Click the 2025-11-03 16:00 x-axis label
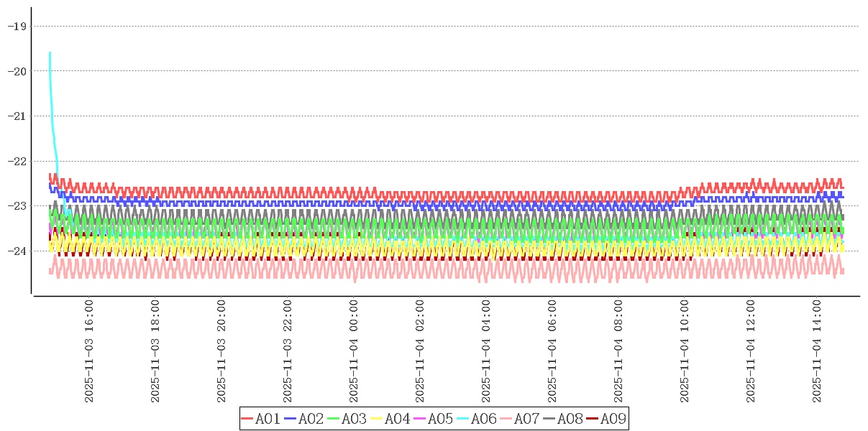The image size is (868, 431). click(89, 352)
